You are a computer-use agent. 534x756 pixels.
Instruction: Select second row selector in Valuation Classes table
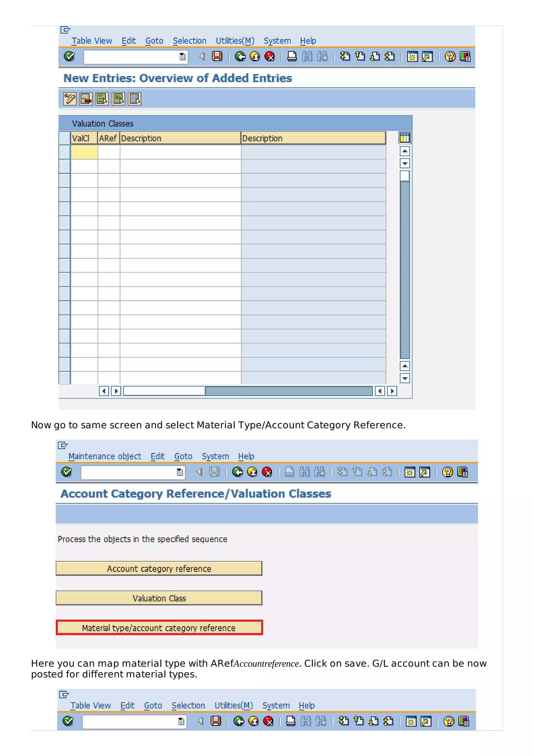pos(64,166)
